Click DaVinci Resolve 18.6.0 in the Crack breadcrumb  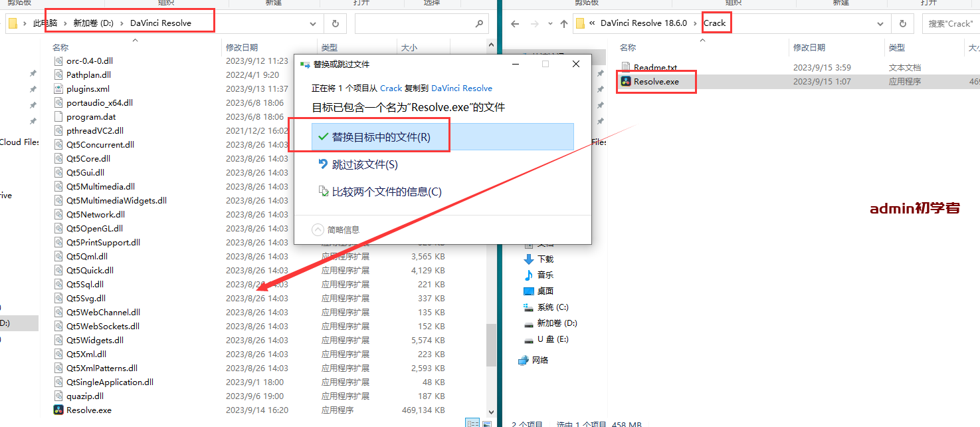[x=644, y=23]
